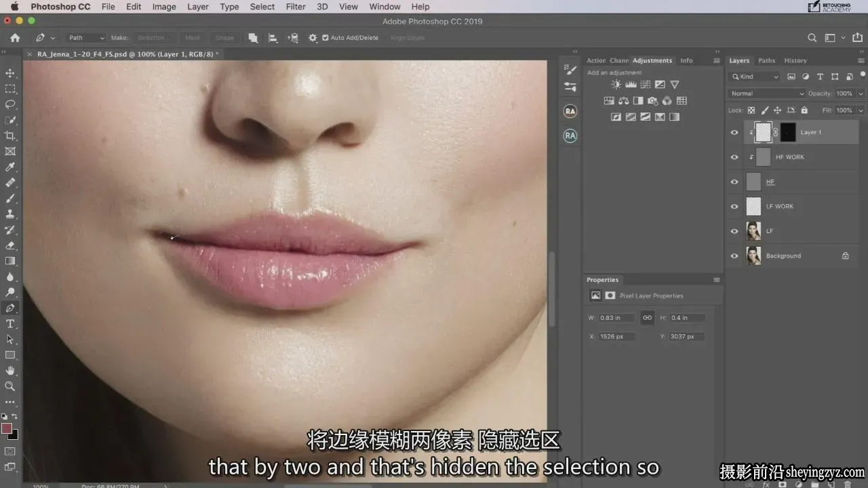Hide the HF WORK layer
The image size is (868, 488).
[x=734, y=157]
